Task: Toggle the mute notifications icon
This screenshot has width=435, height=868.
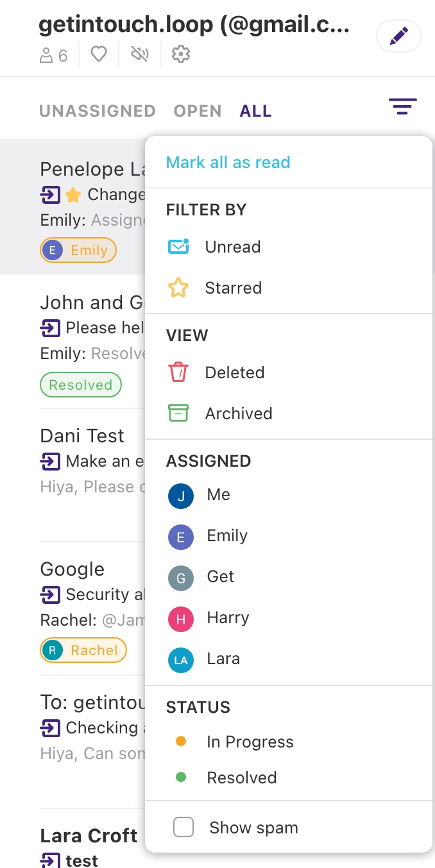Action: click(x=139, y=54)
